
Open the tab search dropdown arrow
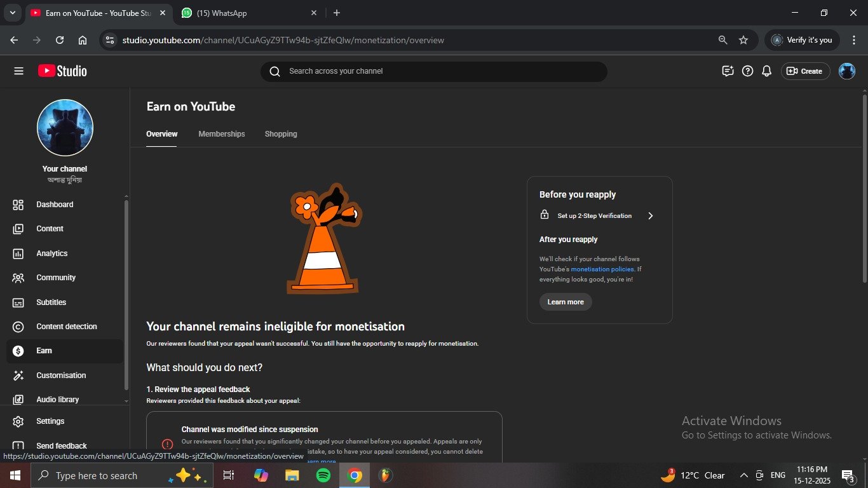coord(12,13)
